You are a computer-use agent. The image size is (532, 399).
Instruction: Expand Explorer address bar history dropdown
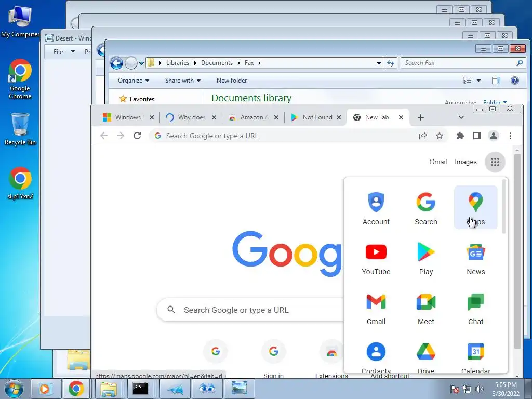[x=379, y=63]
